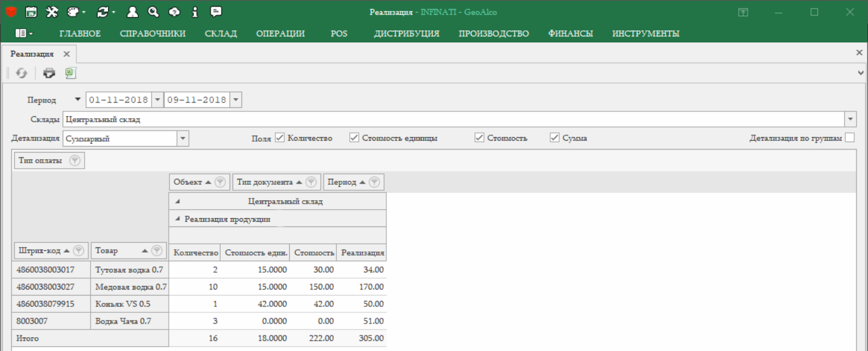This screenshot has width=868, height=351.
Task: Open the СКЛАД menu
Action: [x=221, y=33]
